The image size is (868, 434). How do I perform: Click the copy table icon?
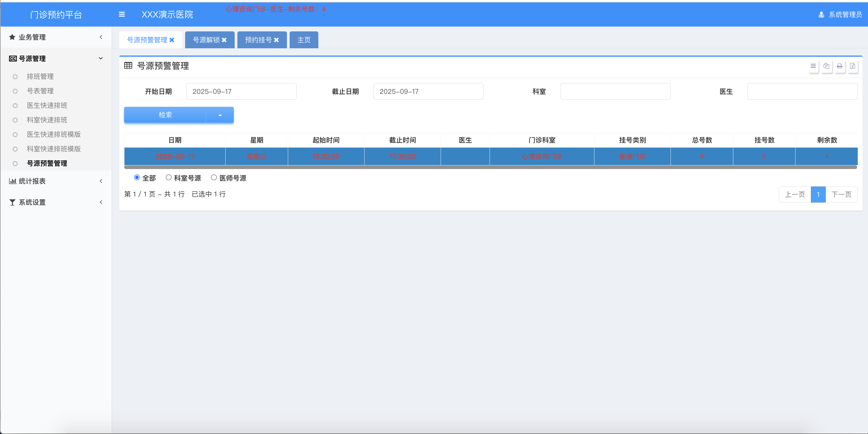[x=826, y=66]
